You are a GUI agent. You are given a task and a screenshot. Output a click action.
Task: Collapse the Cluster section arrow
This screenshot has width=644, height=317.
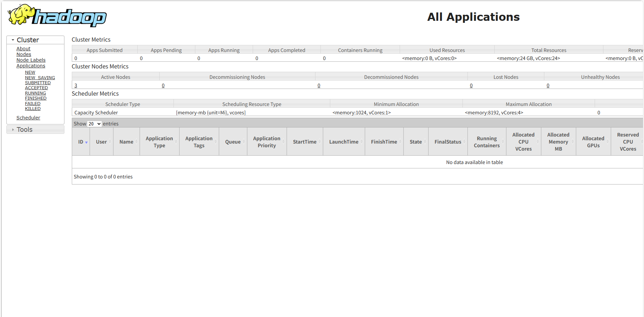13,40
